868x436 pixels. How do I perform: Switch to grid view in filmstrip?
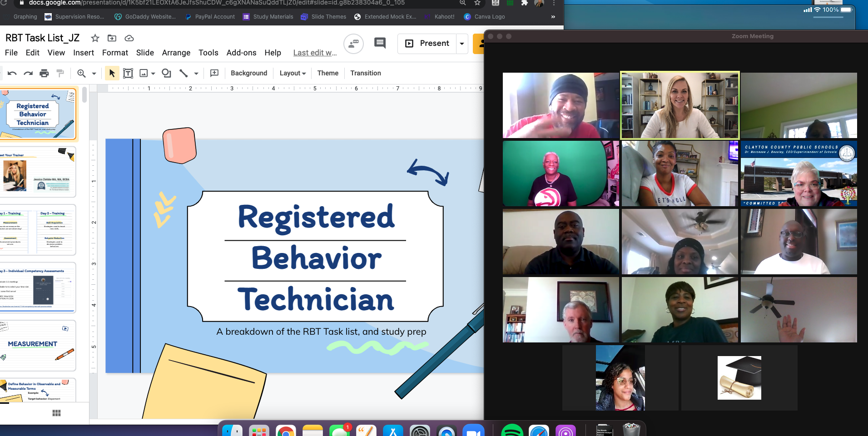point(56,413)
